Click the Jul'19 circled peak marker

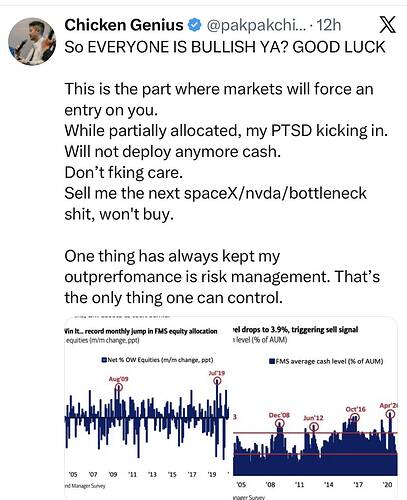pyautogui.click(x=217, y=381)
